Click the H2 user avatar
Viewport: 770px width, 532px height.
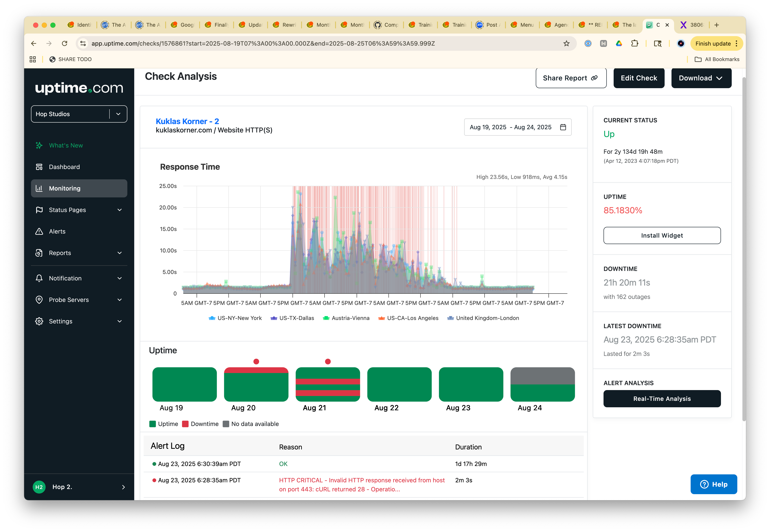[39, 487]
